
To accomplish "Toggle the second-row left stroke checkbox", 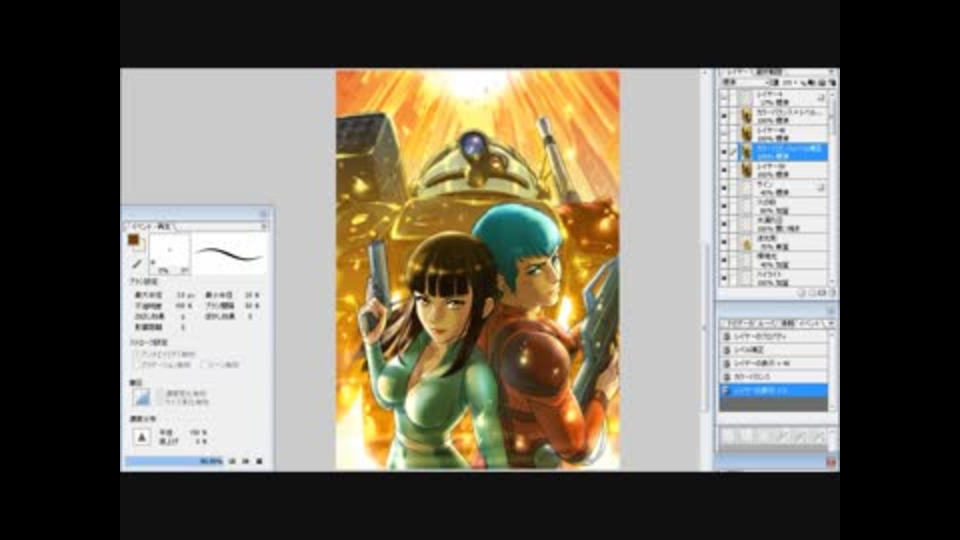I will click(137, 365).
